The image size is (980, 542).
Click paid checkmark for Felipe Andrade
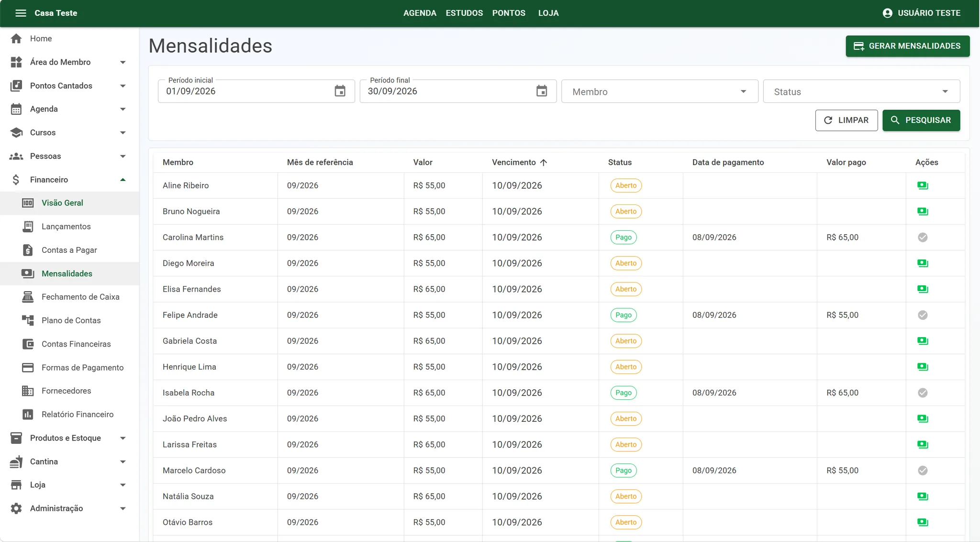pos(923,315)
